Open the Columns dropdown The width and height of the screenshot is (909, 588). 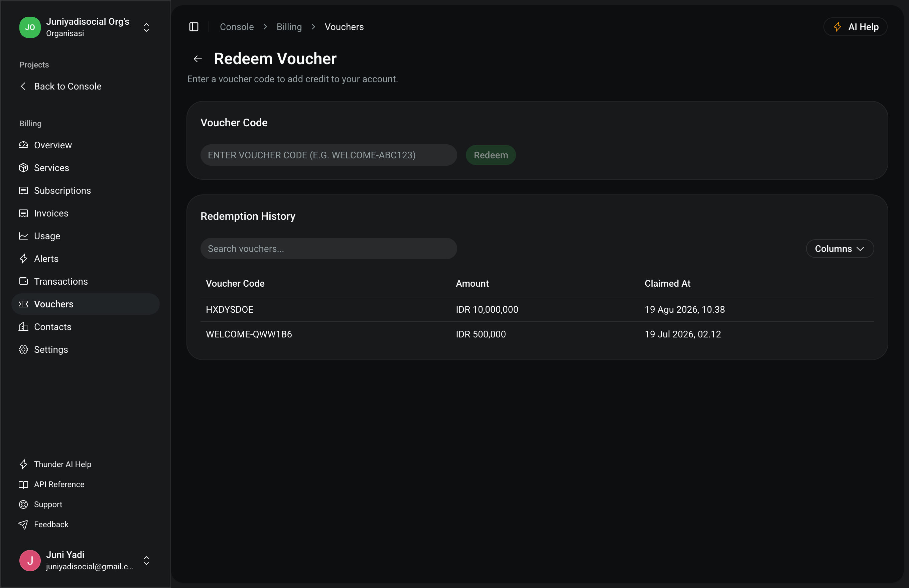(839, 249)
